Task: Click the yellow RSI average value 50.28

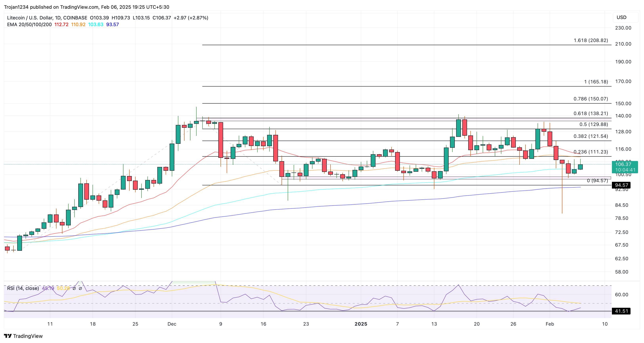Action: [x=63, y=288]
